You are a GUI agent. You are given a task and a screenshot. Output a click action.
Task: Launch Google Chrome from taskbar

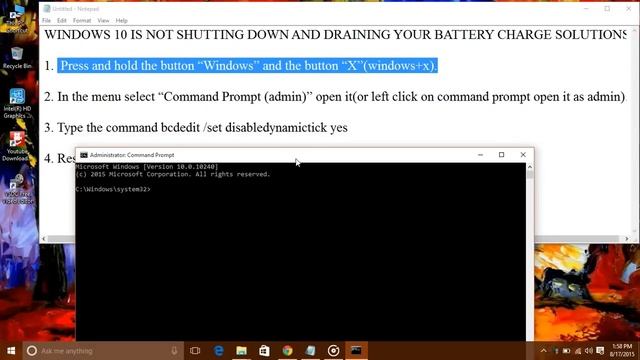tap(287, 351)
